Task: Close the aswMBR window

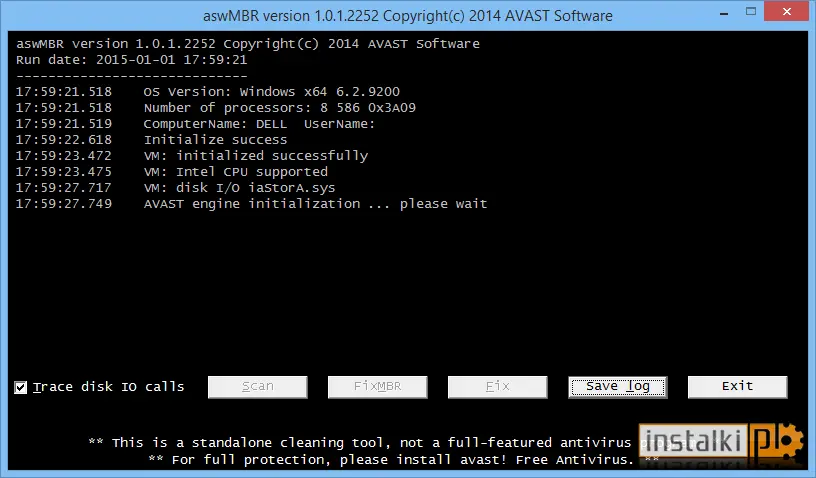Action: tap(786, 11)
